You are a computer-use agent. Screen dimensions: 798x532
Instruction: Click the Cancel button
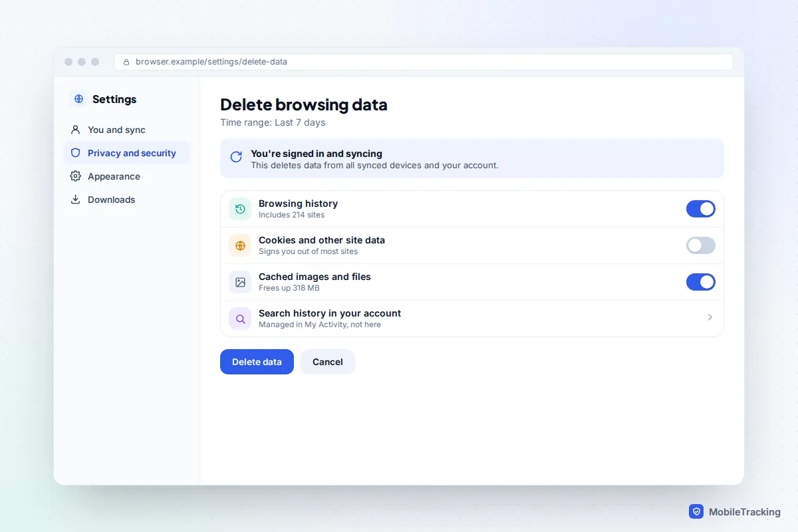pos(328,362)
